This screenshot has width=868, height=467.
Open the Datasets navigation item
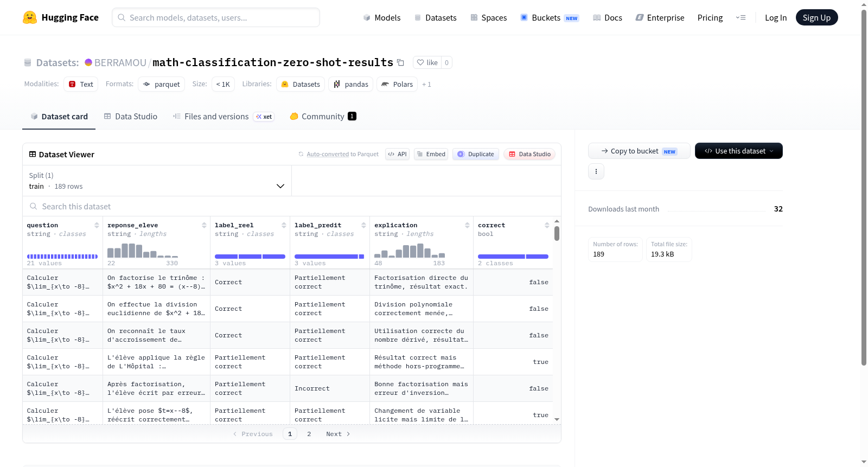[435, 18]
